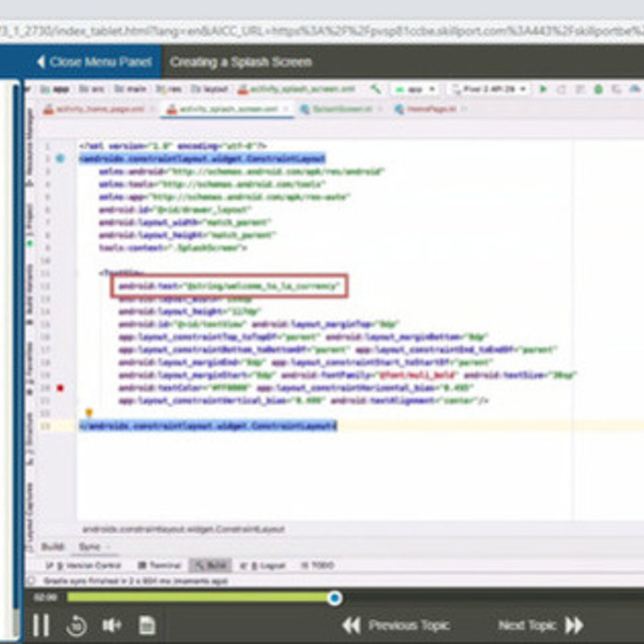
Task: Click the src breadcrumb folder
Action: (x=92, y=89)
